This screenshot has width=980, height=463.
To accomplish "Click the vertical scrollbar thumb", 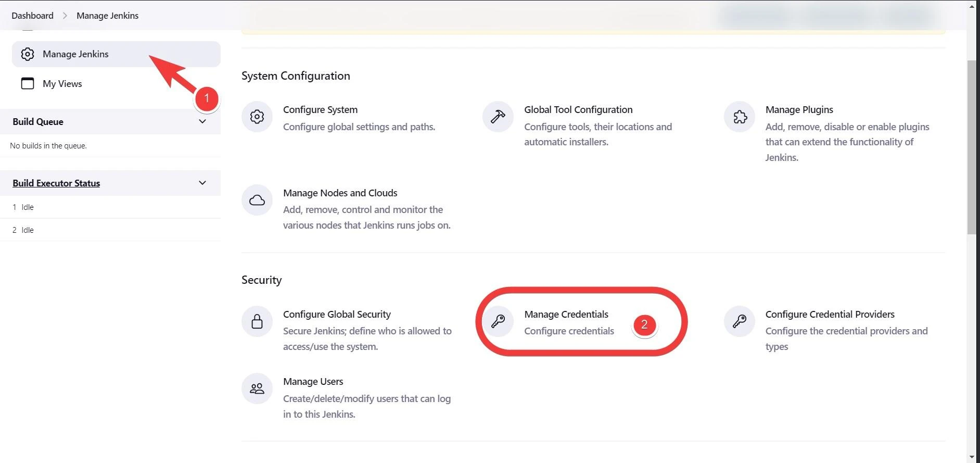I will [x=972, y=147].
